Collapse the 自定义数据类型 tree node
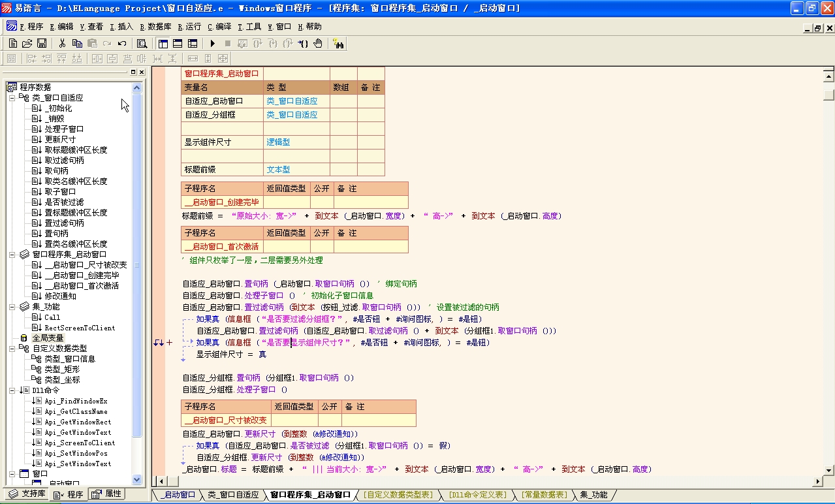 (12, 349)
